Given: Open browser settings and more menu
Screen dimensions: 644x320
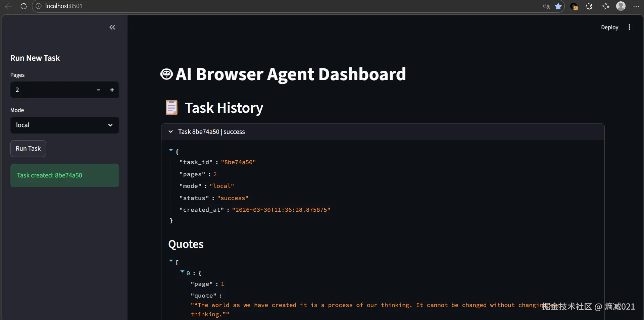Looking at the screenshot, I should 636,6.
